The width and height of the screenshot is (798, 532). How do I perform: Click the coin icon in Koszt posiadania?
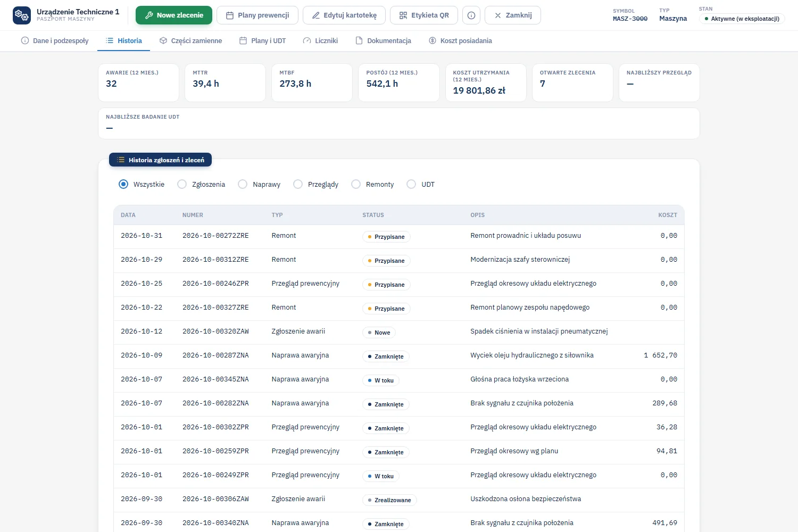(x=433, y=40)
